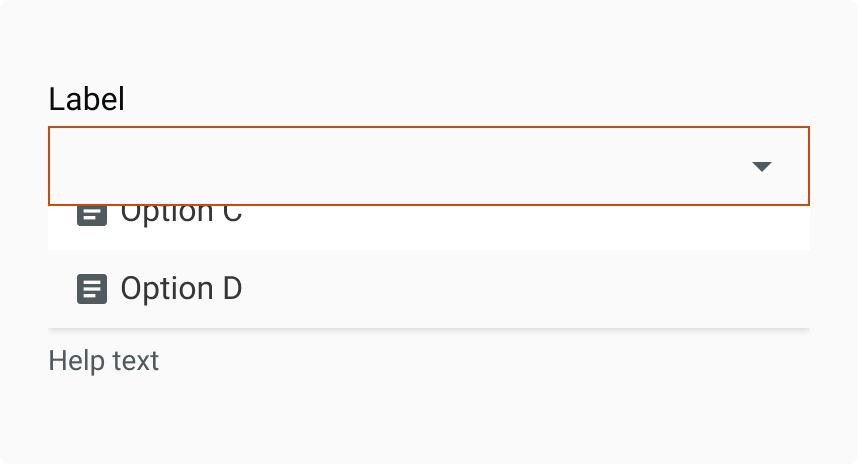Click empty space in Option C row
Image resolution: width=858 pixels, height=464 pixels.
520,226
